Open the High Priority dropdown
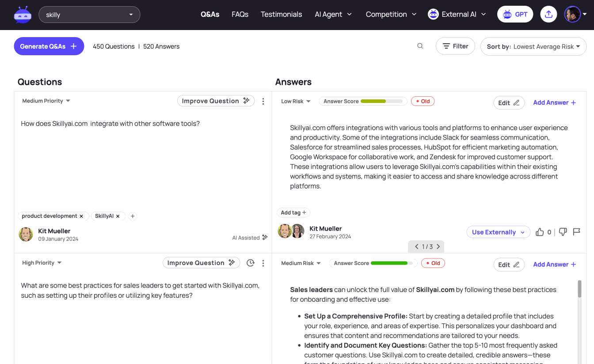The image size is (594, 364). pos(42,263)
